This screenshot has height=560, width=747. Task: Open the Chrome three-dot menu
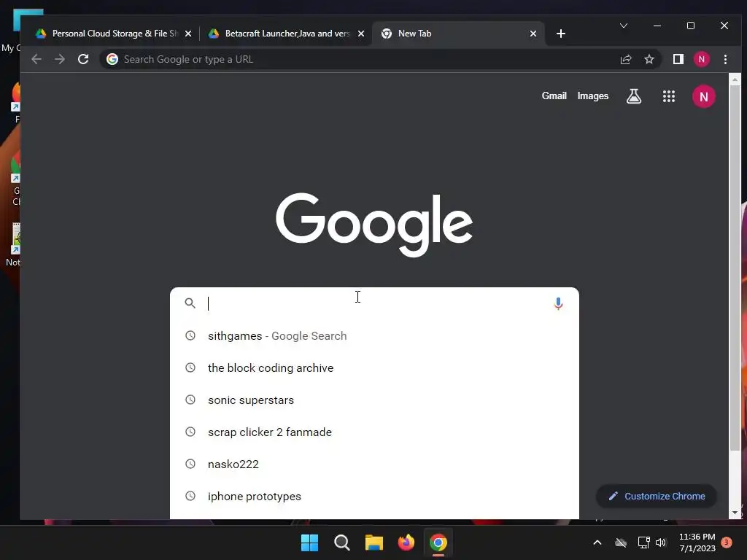pos(725,59)
